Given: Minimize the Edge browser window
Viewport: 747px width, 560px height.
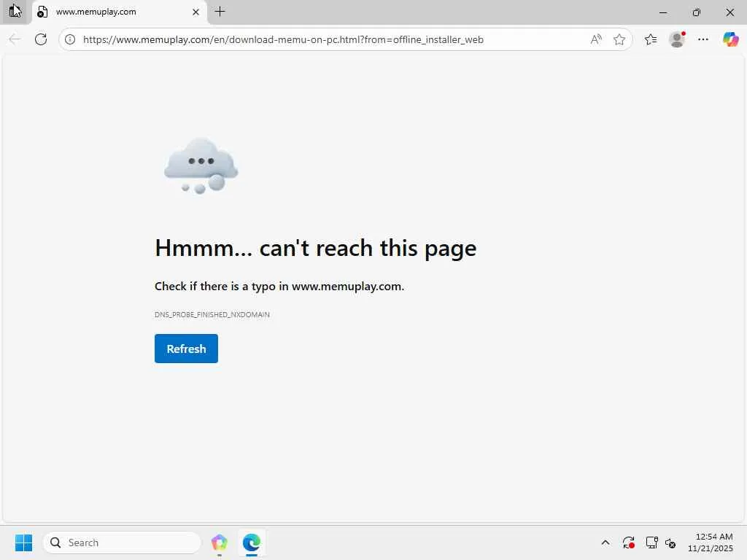Looking at the screenshot, I should click(662, 12).
